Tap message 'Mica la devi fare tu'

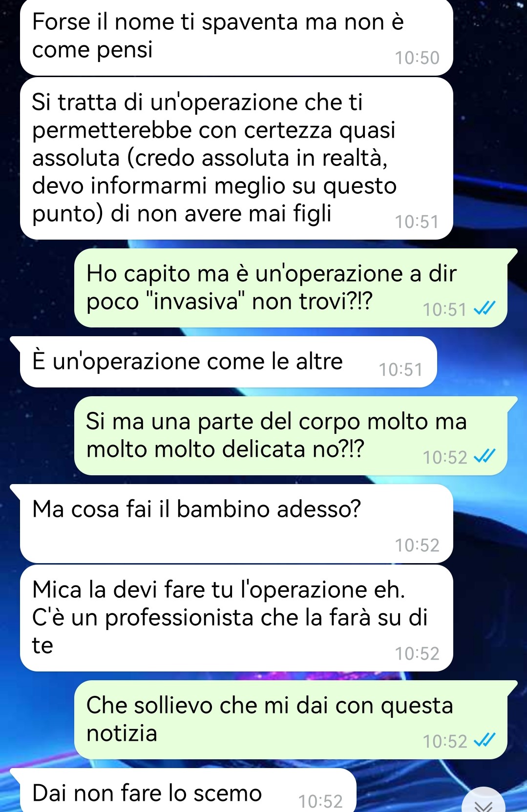click(236, 618)
